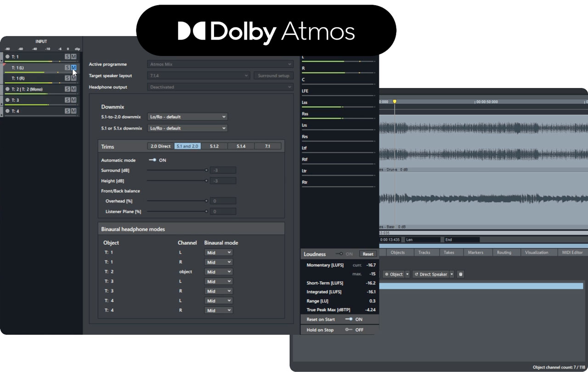The width and height of the screenshot is (588, 372).
Task: Open the 5.1 or 5.1.x downmix dropdown
Action: tap(187, 128)
